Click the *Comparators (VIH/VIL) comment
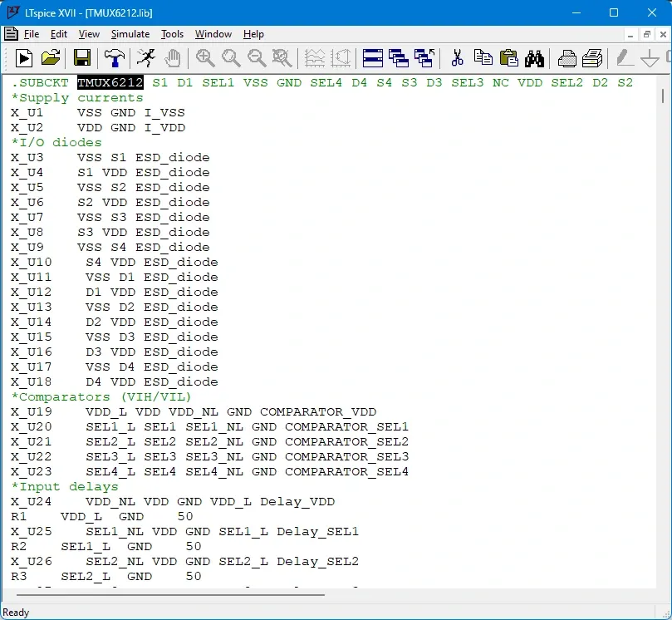This screenshot has height=620, width=672. click(101, 396)
